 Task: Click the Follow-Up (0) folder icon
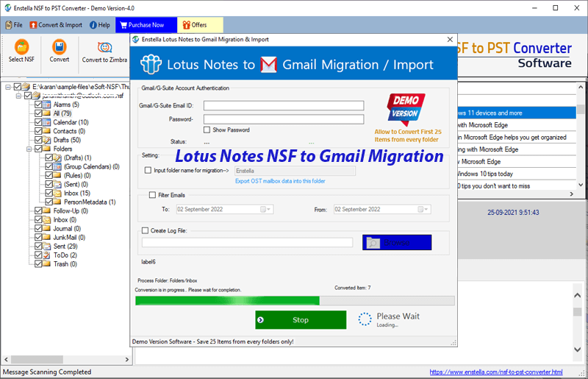click(46, 210)
